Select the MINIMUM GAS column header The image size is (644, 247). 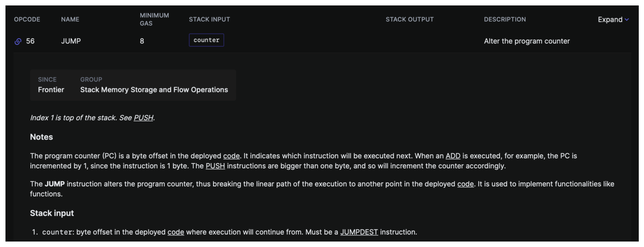coord(154,19)
